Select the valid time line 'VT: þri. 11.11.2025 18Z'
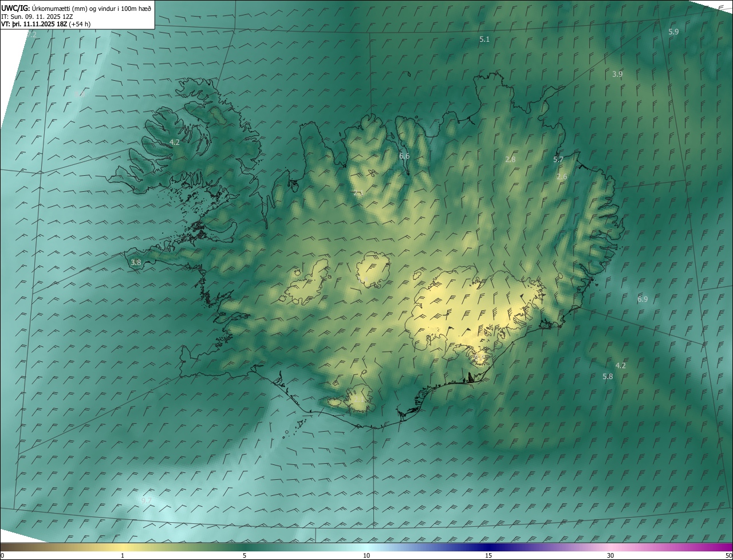Image resolution: width=733 pixels, height=560 pixels. coord(34,24)
